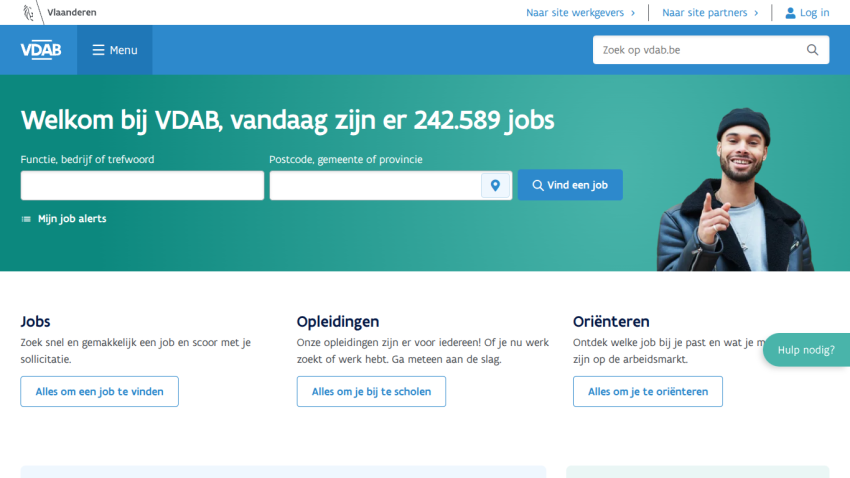The height and width of the screenshot is (478, 850).
Task: Click 'Alles om een job te vinden' button
Action: pos(99,391)
